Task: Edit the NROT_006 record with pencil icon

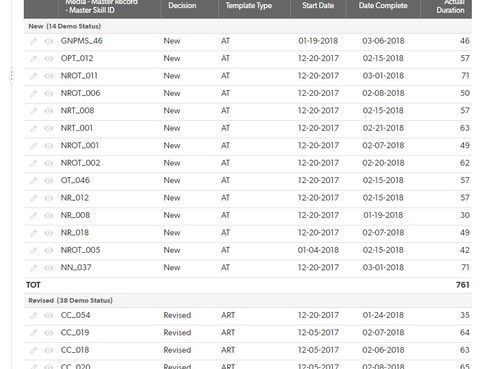Action: pyautogui.click(x=33, y=93)
